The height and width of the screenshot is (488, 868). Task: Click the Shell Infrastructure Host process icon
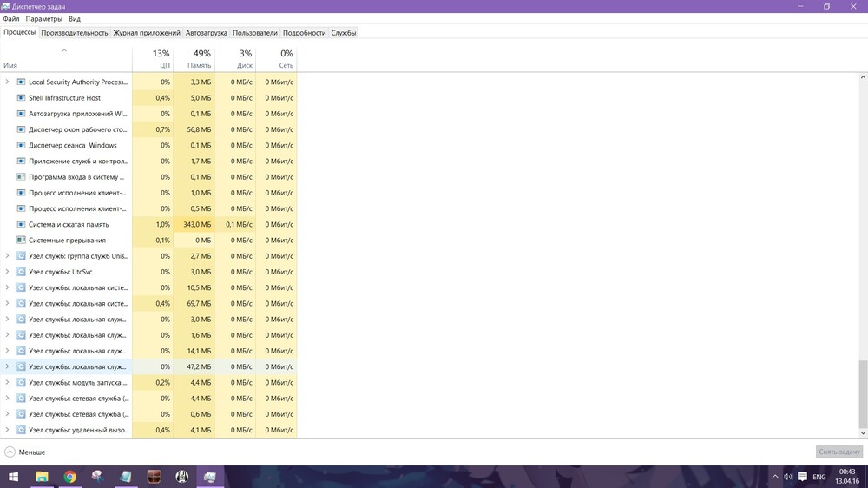[21, 98]
